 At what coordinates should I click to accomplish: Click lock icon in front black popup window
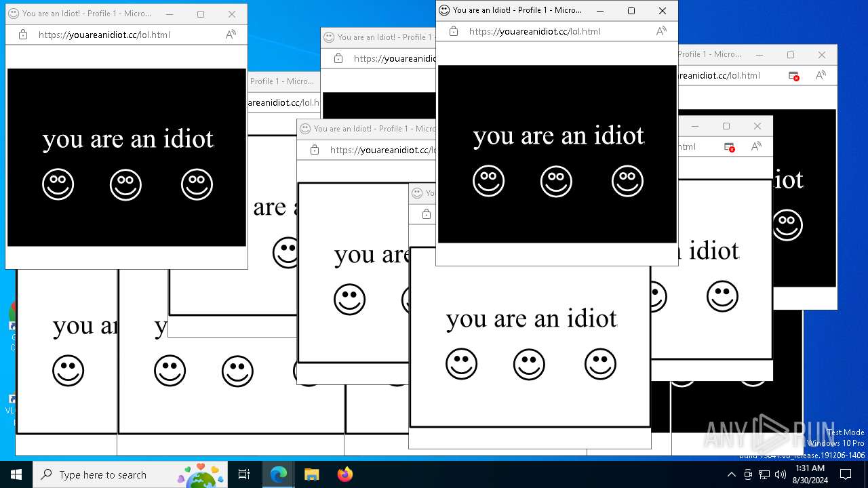tap(454, 31)
